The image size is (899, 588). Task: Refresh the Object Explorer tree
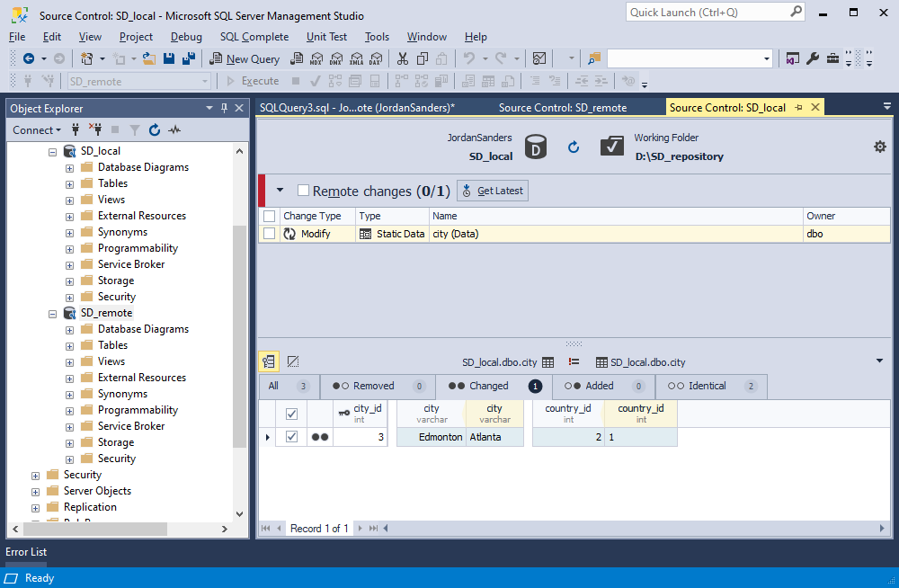coord(155,129)
